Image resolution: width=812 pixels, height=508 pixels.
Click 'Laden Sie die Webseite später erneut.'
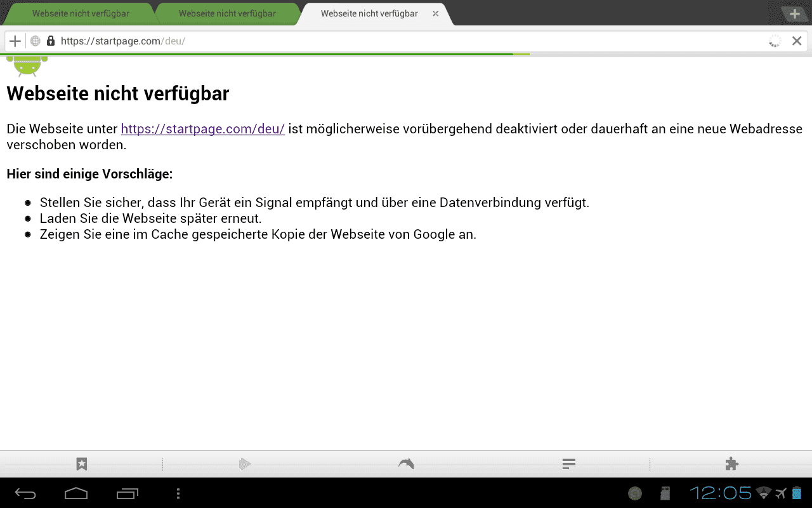[x=151, y=218]
